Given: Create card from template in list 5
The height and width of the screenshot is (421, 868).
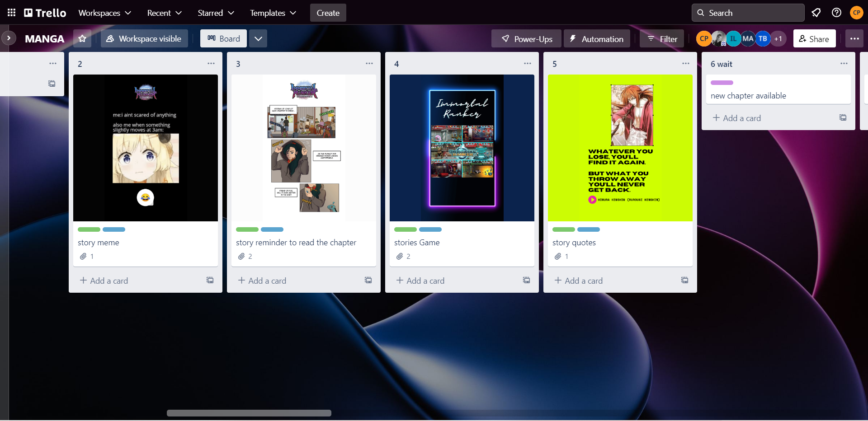Looking at the screenshot, I should pyautogui.click(x=685, y=281).
